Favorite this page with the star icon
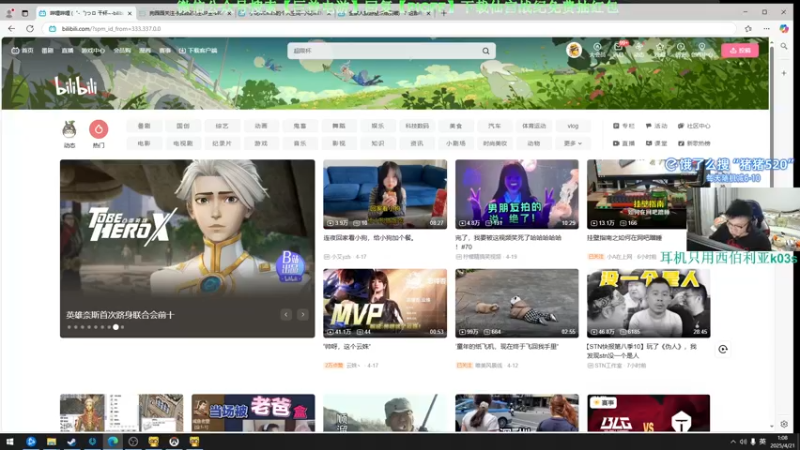This screenshot has height=450, width=800. (748, 29)
